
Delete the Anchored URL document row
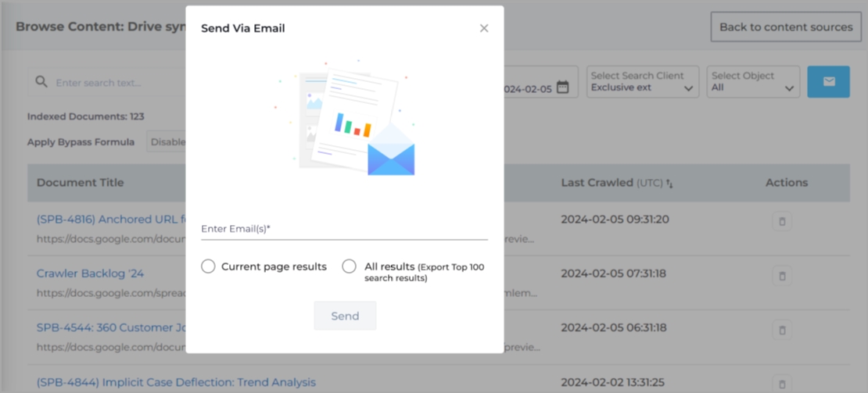(780, 222)
